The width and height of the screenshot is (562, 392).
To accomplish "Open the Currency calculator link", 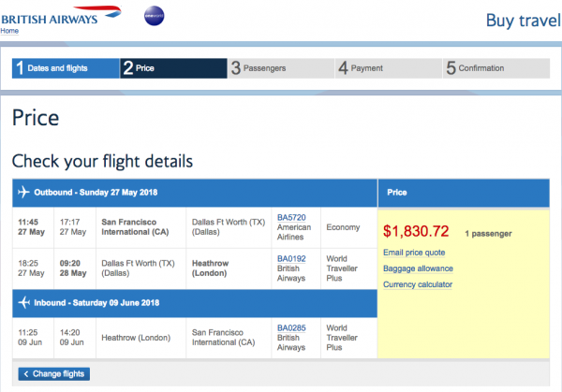I will [x=418, y=284].
